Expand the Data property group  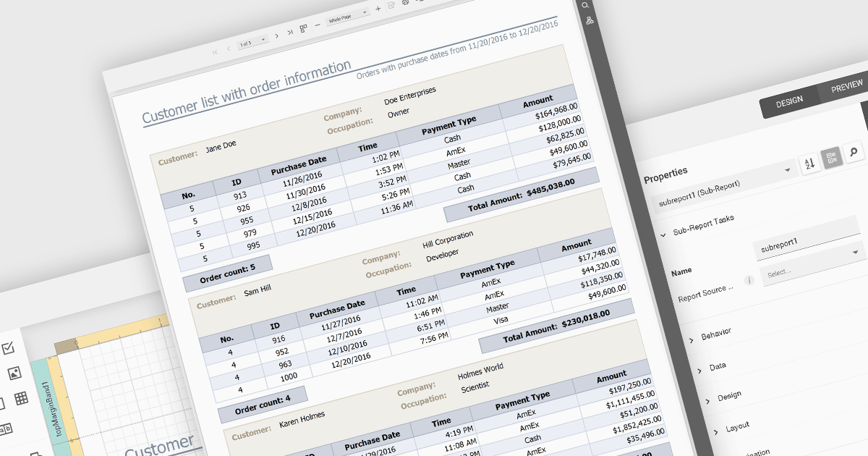coord(699,371)
